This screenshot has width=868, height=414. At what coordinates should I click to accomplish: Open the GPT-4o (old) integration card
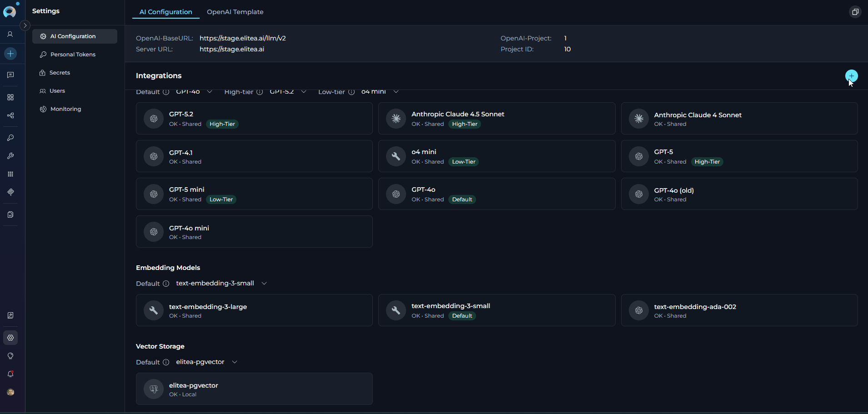point(739,194)
